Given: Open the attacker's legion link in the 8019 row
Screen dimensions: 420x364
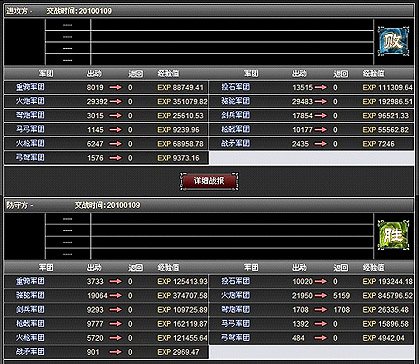Looking at the screenshot, I should (x=30, y=87).
